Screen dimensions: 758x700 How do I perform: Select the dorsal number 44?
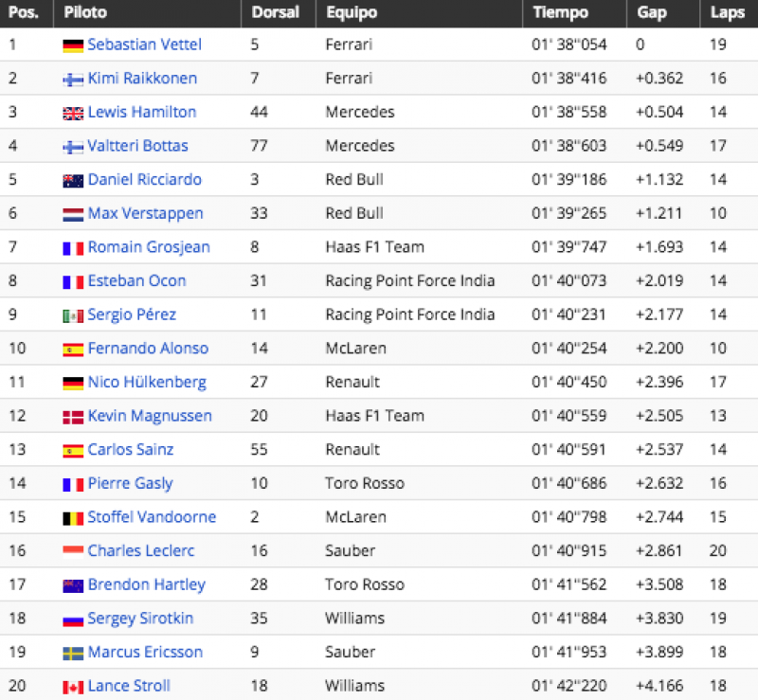259,112
